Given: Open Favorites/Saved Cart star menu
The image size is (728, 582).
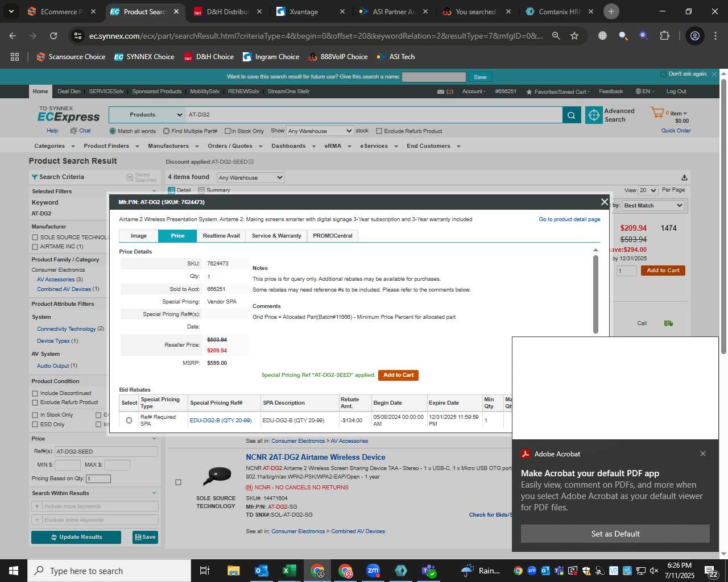Looking at the screenshot, I should click(557, 92).
